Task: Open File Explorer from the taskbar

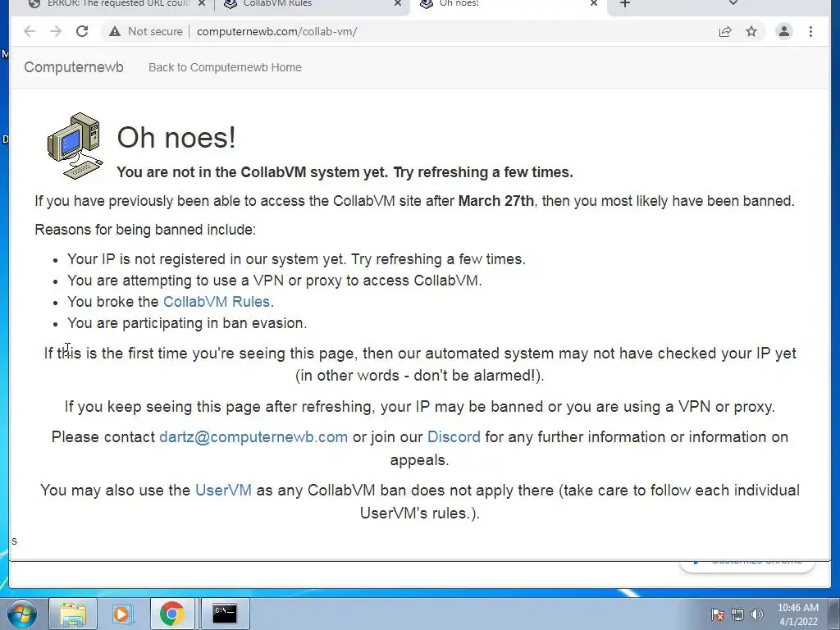Action: (x=73, y=614)
